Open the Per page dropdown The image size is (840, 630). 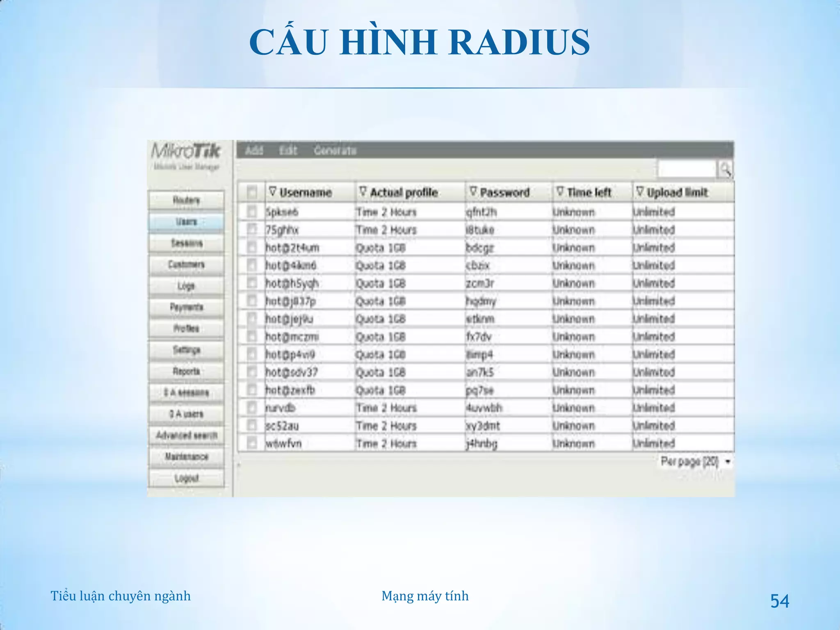[x=696, y=462]
